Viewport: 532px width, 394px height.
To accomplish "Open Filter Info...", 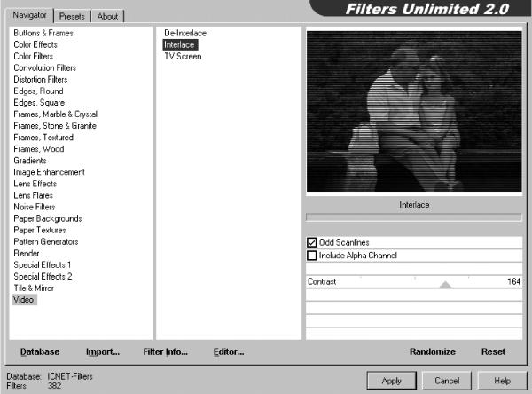I will click(x=166, y=351).
